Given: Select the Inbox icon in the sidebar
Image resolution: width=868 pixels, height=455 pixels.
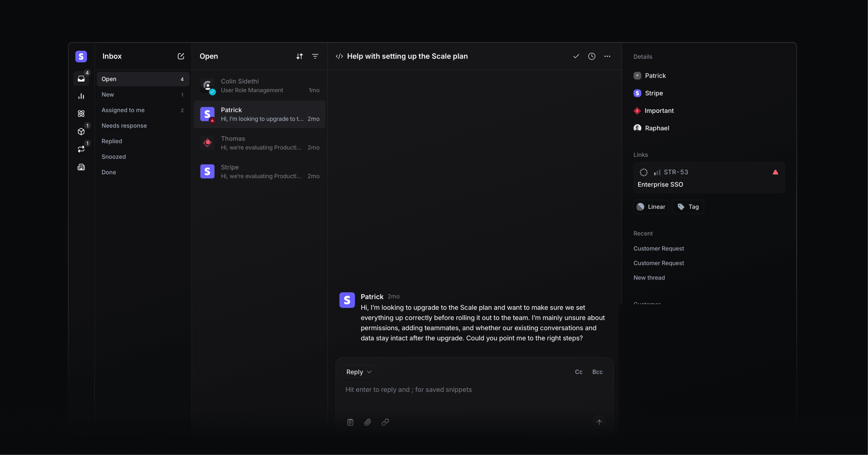Looking at the screenshot, I should pyautogui.click(x=81, y=79).
